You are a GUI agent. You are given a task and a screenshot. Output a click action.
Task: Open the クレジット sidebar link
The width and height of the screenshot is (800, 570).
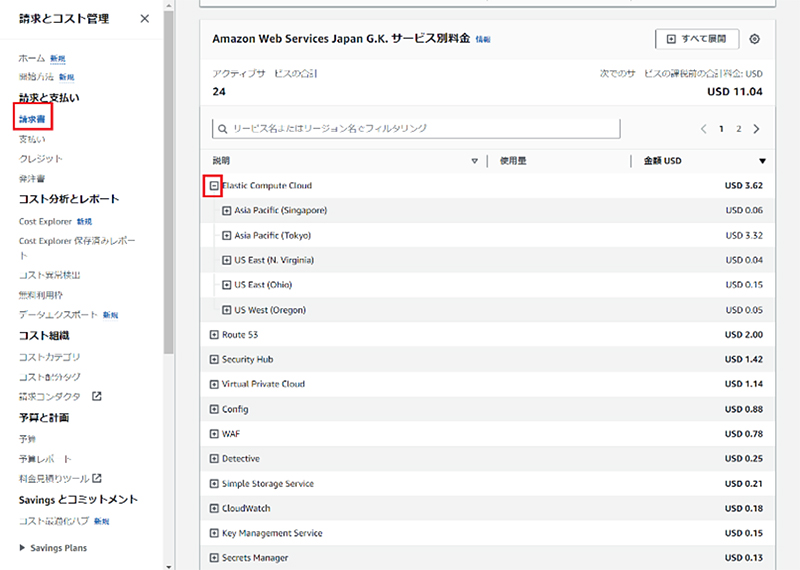click(41, 159)
